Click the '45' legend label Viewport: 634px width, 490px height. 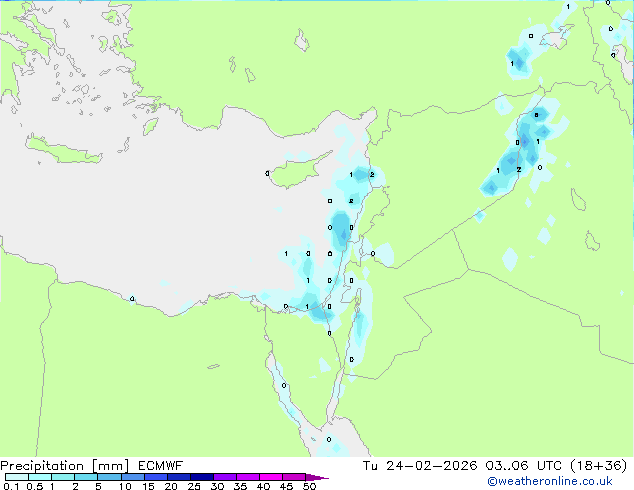pos(286,486)
